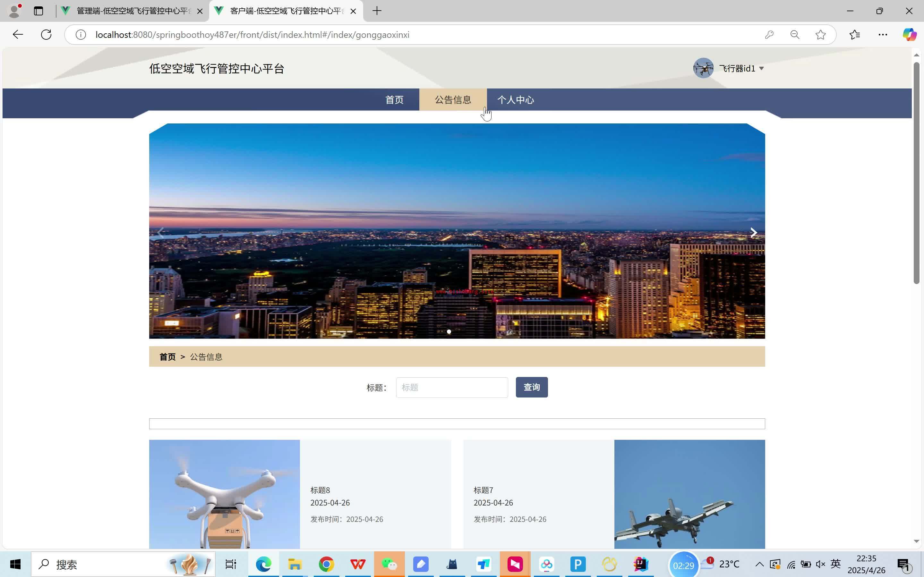Open the password key icon in address bar
924x577 pixels.
(x=769, y=35)
